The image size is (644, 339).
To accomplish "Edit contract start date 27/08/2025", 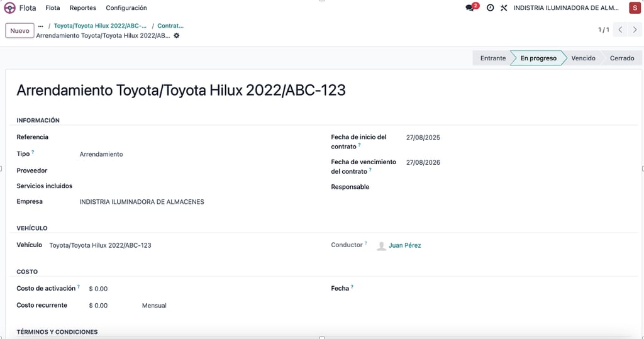I will click(x=423, y=138).
